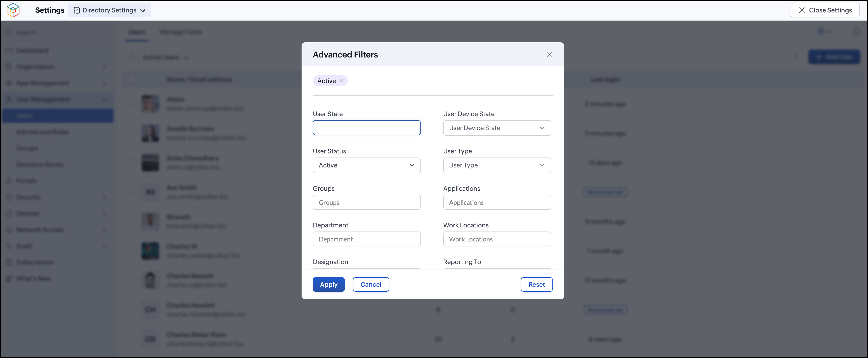Reset all advanced filters
This screenshot has width=868, height=358.
(536, 285)
